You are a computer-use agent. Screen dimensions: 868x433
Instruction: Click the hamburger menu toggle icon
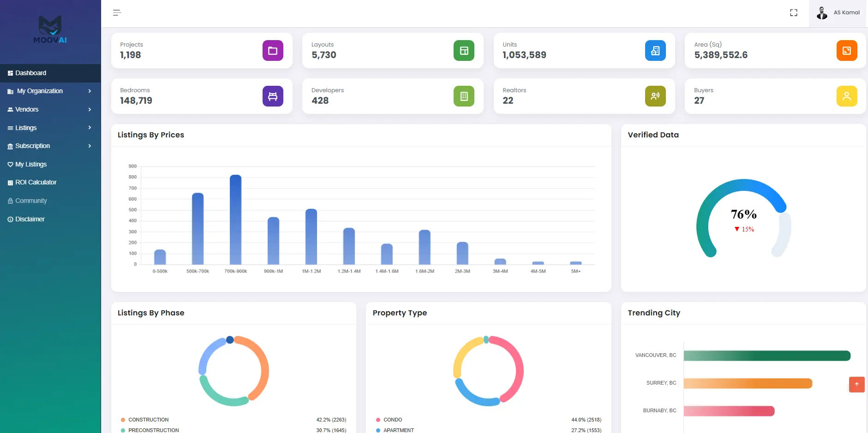(117, 13)
